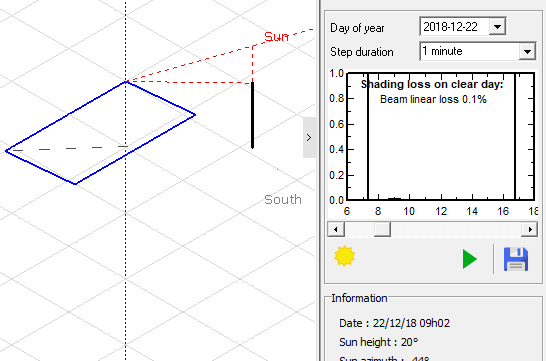Click the sunset marker line near 17h
Screen dimensions: 546x361
click(x=515, y=136)
